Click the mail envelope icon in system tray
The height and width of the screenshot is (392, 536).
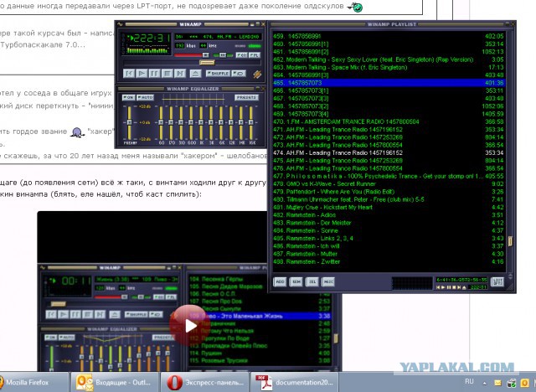[497, 383]
